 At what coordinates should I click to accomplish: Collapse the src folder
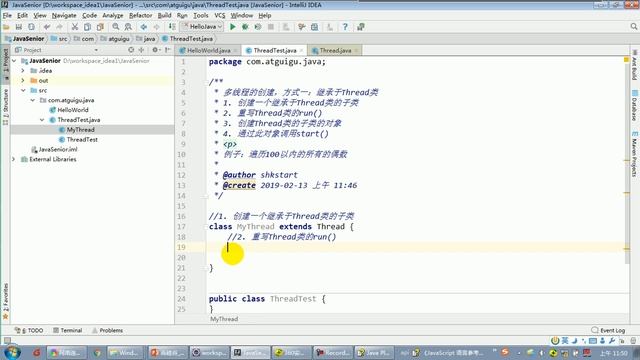(x=23, y=90)
